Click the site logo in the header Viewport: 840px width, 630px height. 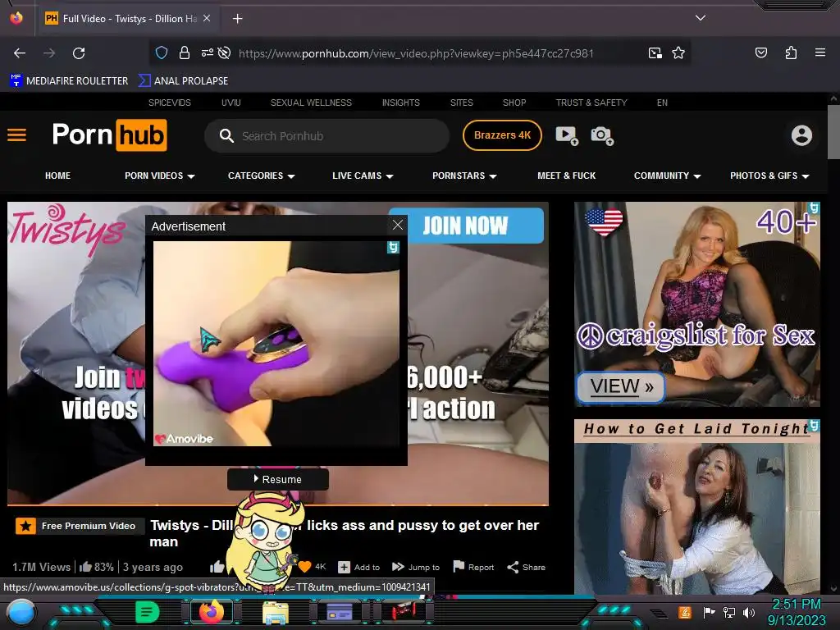coord(109,135)
